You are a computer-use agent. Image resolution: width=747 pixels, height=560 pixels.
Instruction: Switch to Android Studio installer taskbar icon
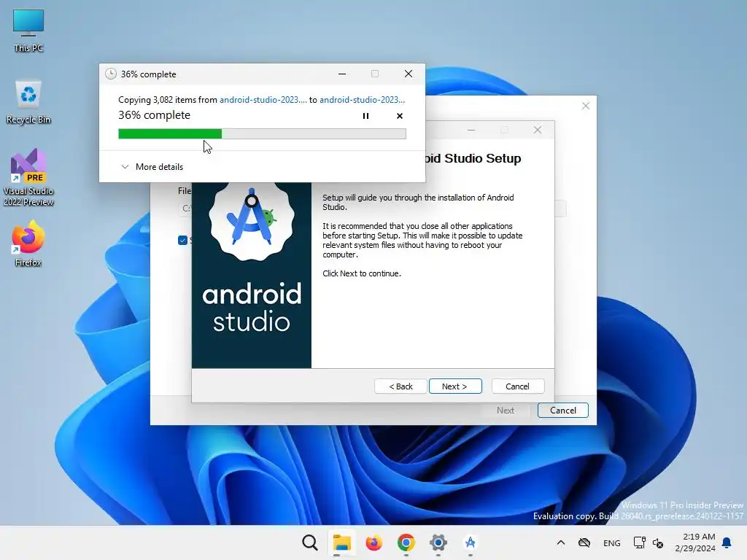click(471, 542)
